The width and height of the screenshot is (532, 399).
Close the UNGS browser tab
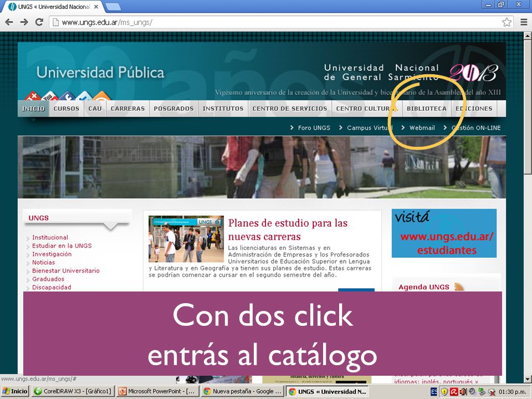pyautogui.click(x=96, y=7)
